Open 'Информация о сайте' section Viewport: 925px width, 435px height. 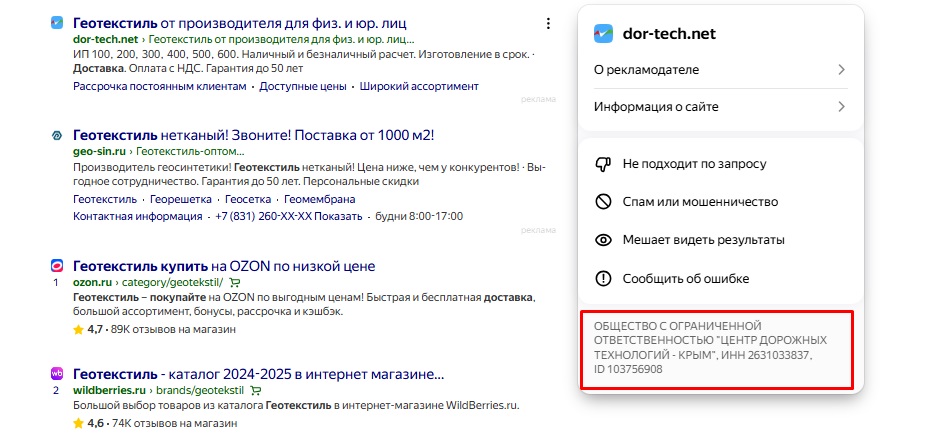(x=721, y=107)
